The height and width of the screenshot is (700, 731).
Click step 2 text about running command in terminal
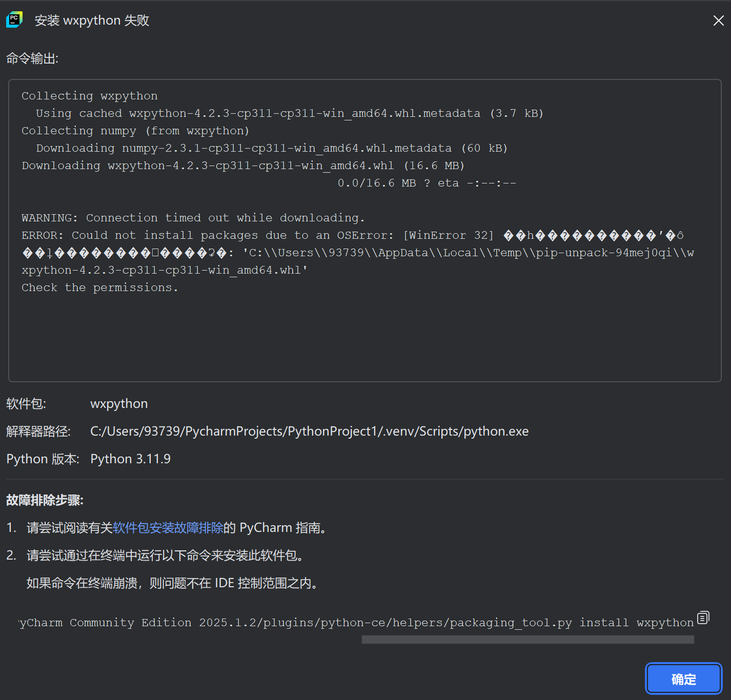pyautogui.click(x=168, y=555)
